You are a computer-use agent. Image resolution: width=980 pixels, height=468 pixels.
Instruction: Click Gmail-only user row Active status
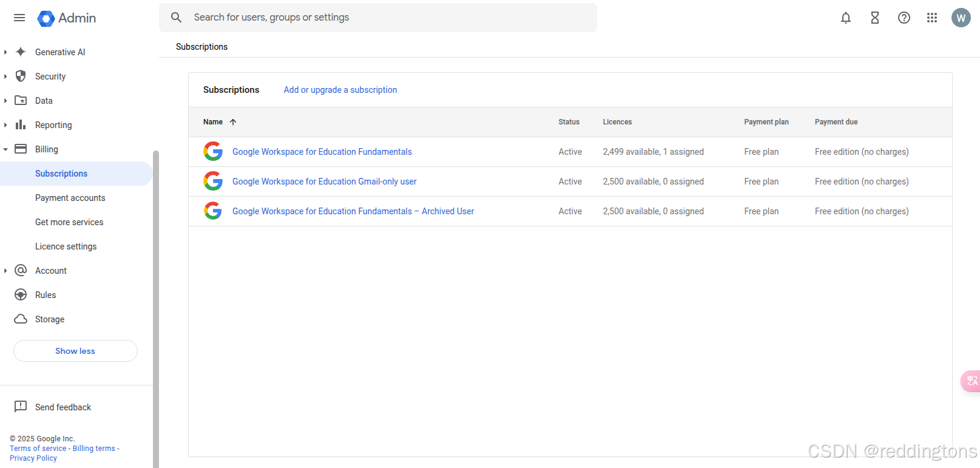(570, 181)
